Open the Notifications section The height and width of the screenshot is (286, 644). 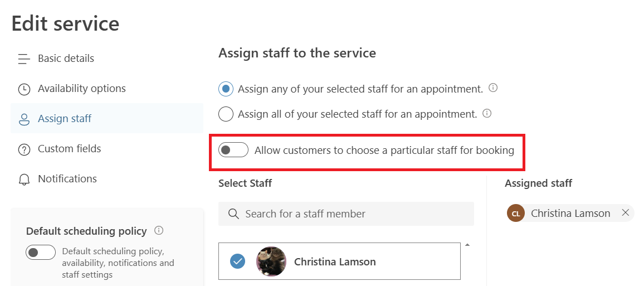point(67,179)
